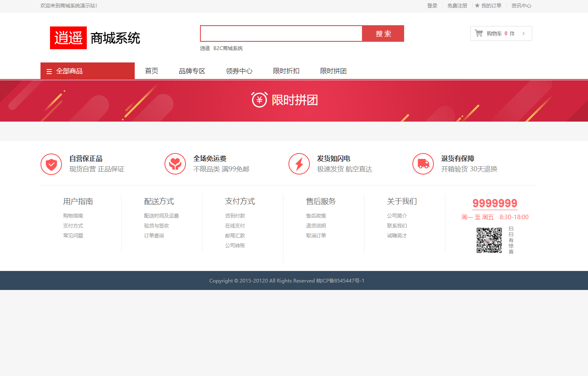Image resolution: width=588 pixels, height=376 pixels.
Task: Open the 公司简介 footer link
Action: click(397, 216)
